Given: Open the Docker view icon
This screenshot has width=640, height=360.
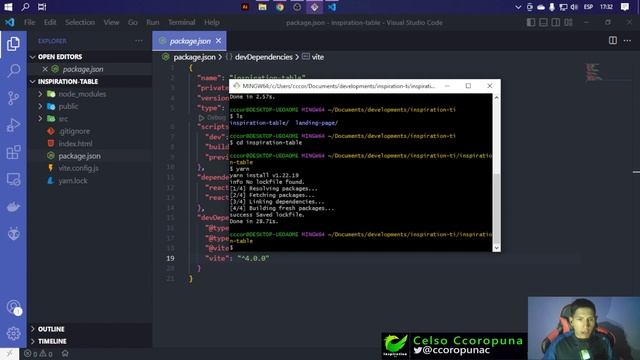Looking at the screenshot, I should pyautogui.click(x=13, y=207).
